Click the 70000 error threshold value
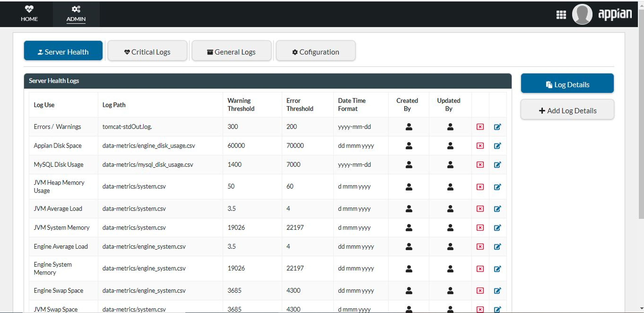The image size is (644, 313). click(x=295, y=146)
